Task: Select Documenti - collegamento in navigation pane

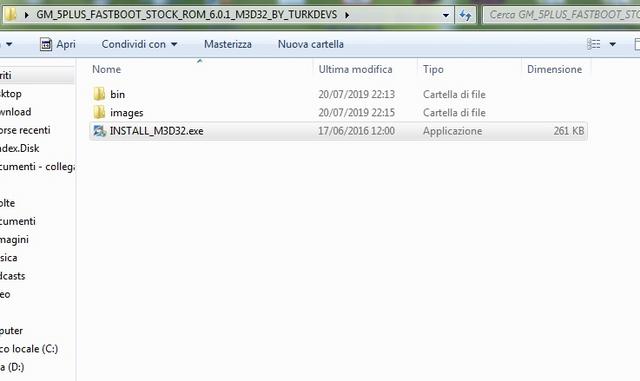Action: [x=37, y=167]
